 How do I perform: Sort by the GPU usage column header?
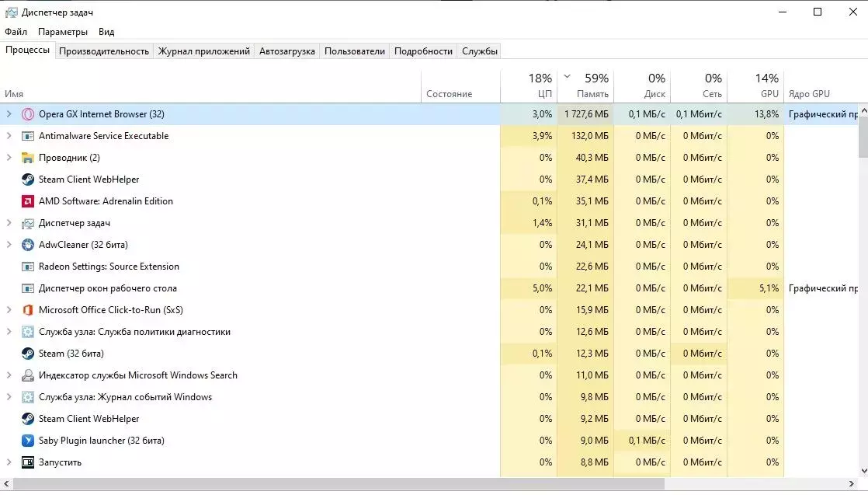[x=756, y=87]
